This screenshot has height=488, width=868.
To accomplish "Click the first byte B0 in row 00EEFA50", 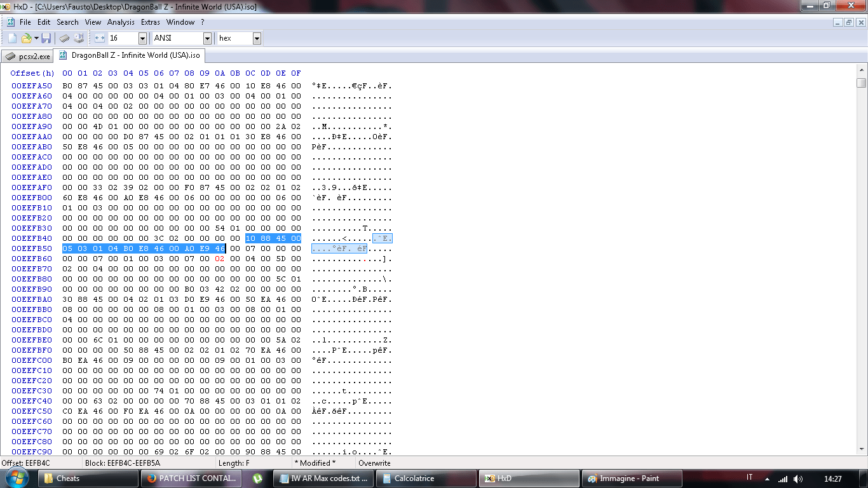I will point(67,86).
